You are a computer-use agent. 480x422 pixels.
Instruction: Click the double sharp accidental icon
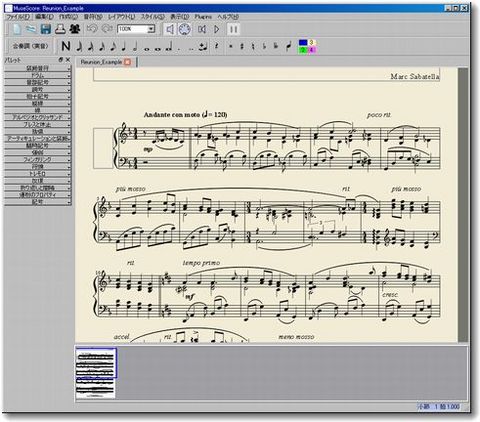click(230, 46)
